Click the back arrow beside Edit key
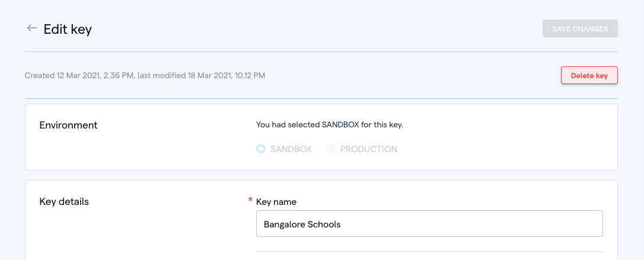The height and width of the screenshot is (260, 644). tap(31, 28)
